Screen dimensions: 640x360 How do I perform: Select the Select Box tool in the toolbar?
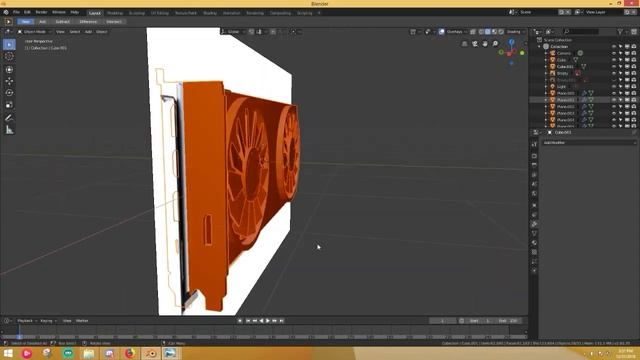click(9, 44)
